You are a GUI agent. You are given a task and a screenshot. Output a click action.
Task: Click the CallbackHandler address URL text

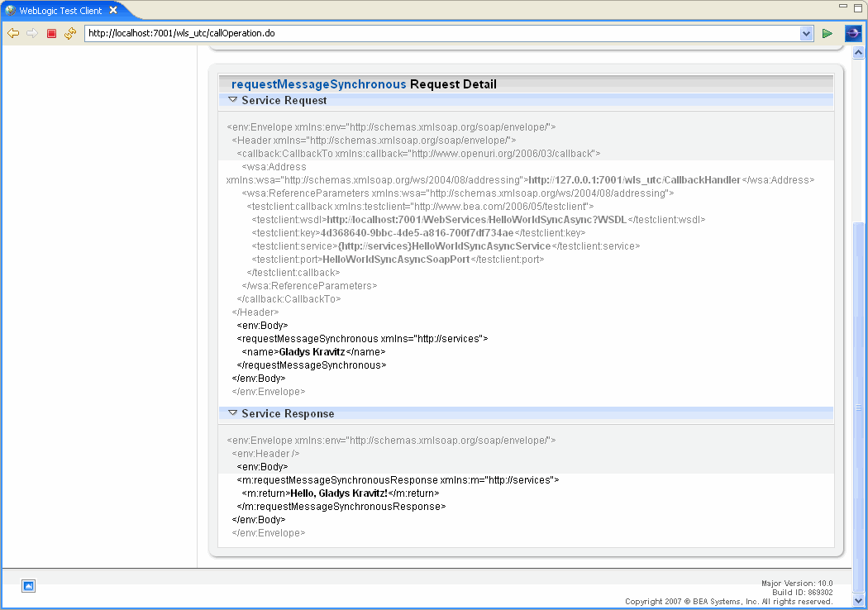pos(634,180)
